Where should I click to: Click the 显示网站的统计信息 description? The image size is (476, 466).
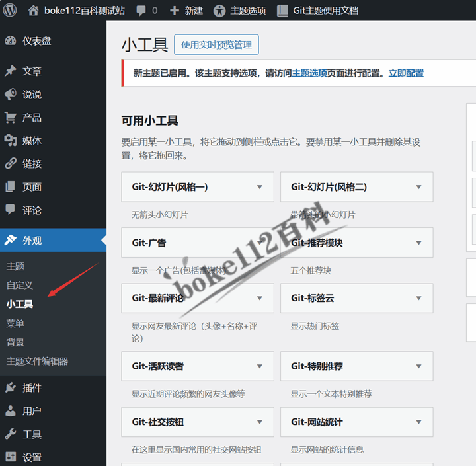(x=327, y=450)
